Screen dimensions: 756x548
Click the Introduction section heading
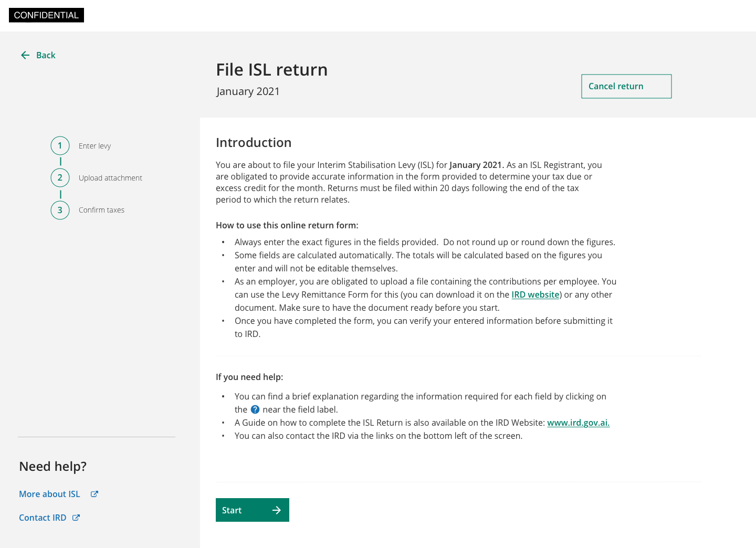254,143
